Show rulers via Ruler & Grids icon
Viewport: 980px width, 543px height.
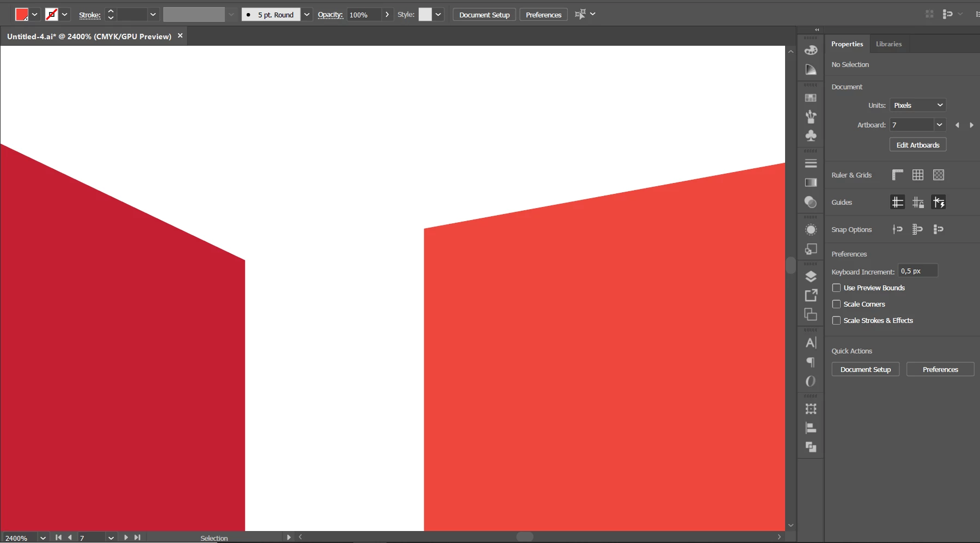(898, 175)
